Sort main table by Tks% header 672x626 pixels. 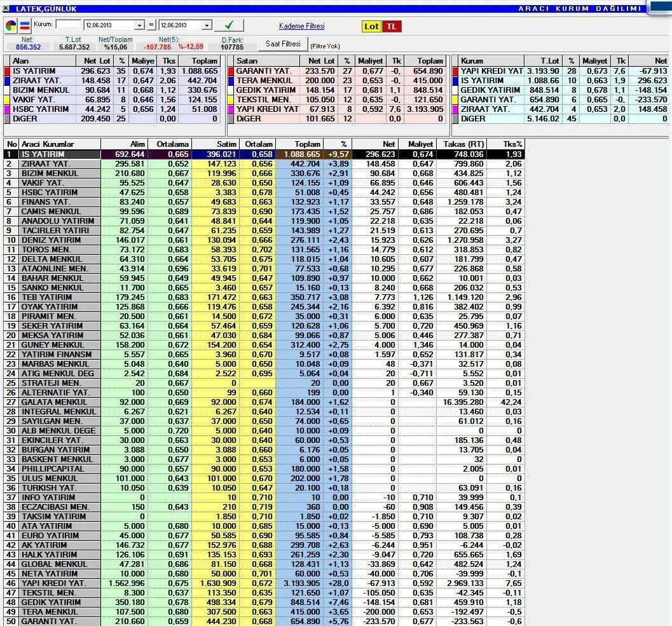click(x=506, y=144)
